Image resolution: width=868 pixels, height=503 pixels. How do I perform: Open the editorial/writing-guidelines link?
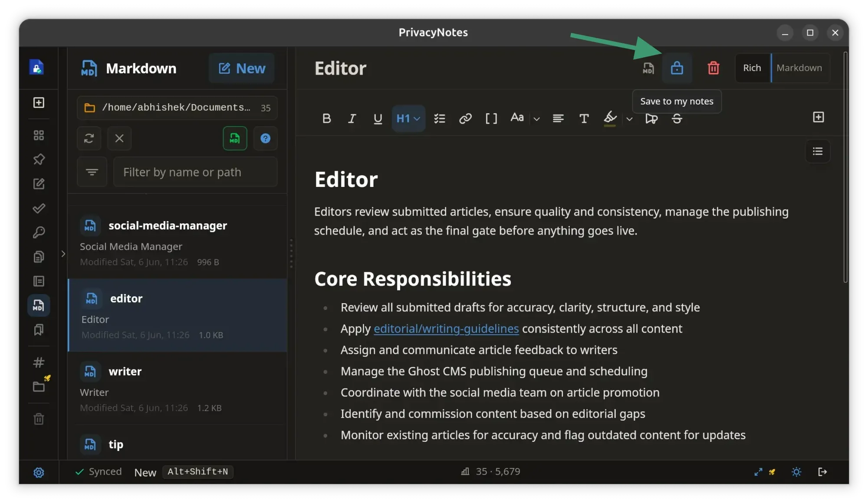pyautogui.click(x=446, y=329)
